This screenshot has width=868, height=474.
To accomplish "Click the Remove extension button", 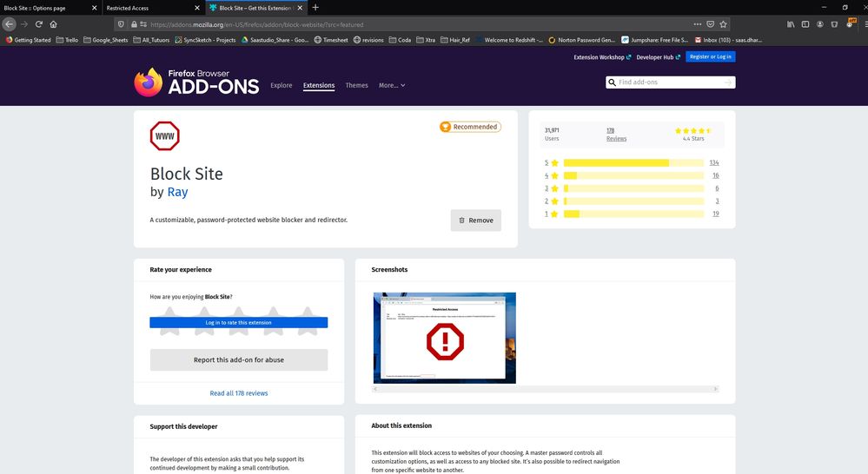I will point(475,221).
